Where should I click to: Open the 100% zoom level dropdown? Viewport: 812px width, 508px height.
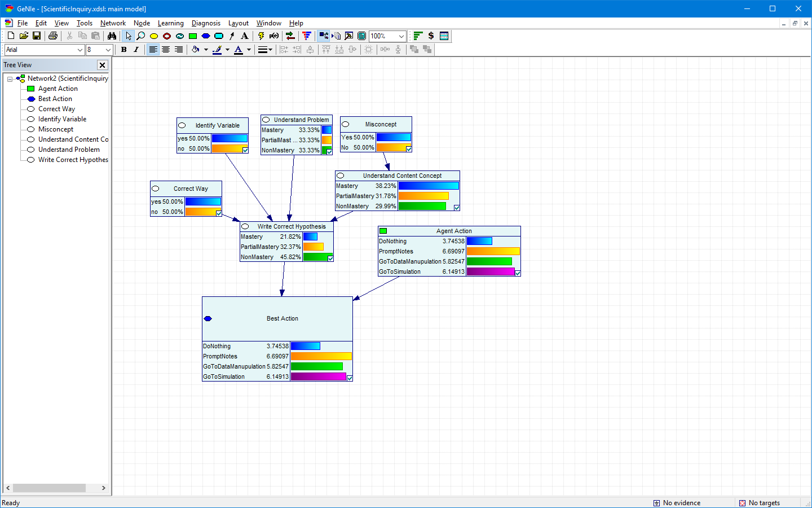401,36
